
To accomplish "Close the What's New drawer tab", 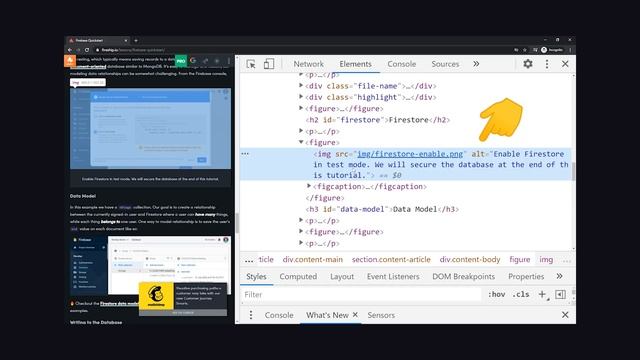I will (355, 315).
